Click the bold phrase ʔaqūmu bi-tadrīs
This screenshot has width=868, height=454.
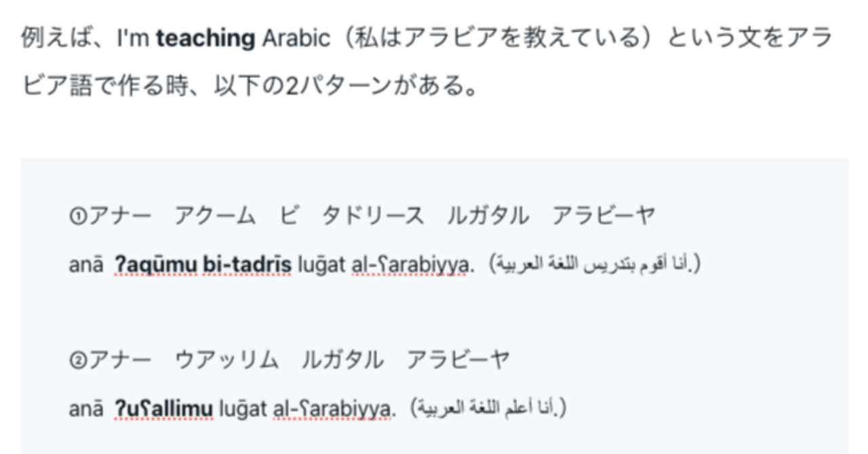(203, 266)
